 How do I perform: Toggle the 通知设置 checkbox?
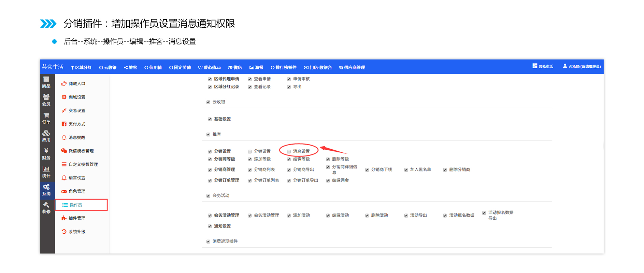pos(210,226)
